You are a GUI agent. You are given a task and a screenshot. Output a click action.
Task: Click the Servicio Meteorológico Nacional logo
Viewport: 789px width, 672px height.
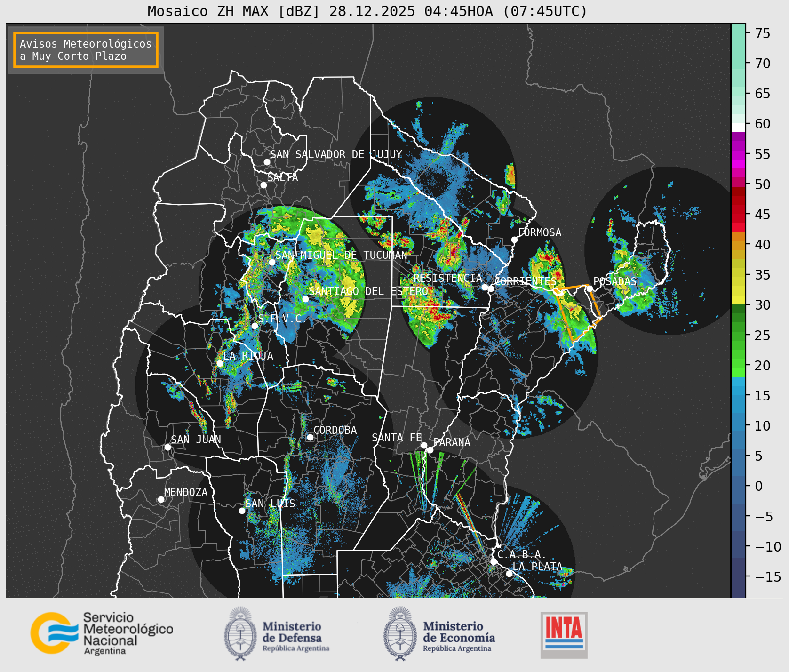click(x=102, y=633)
